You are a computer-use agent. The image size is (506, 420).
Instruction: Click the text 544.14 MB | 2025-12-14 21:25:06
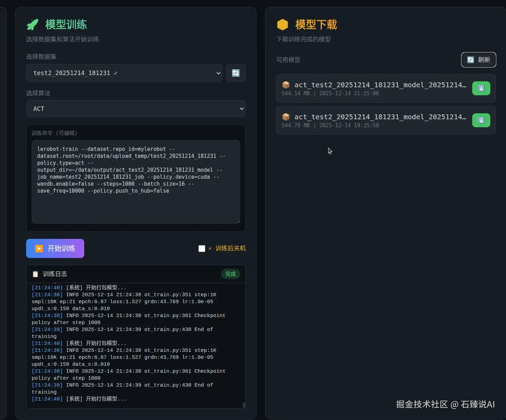point(330,93)
